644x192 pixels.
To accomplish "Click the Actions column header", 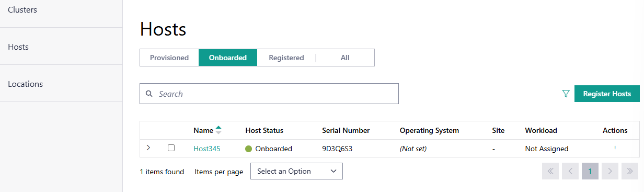I will 615,130.
